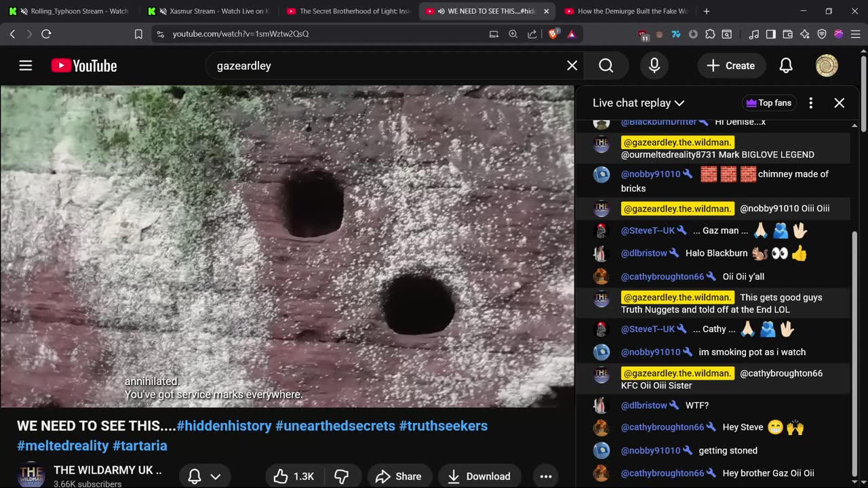Open Brave VPN shield icon
868x488 pixels.
click(822, 34)
